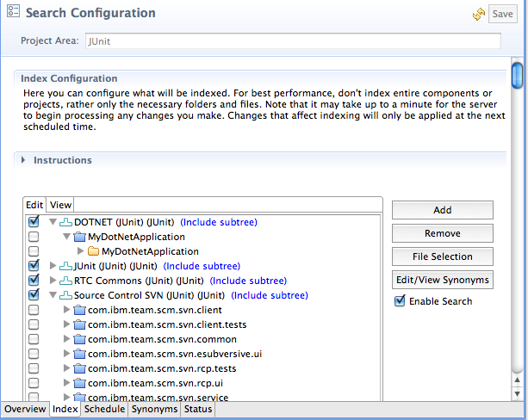Uncheck the JUnit (JUnit) component checkbox
The width and height of the screenshot is (528, 420).
pyautogui.click(x=34, y=266)
